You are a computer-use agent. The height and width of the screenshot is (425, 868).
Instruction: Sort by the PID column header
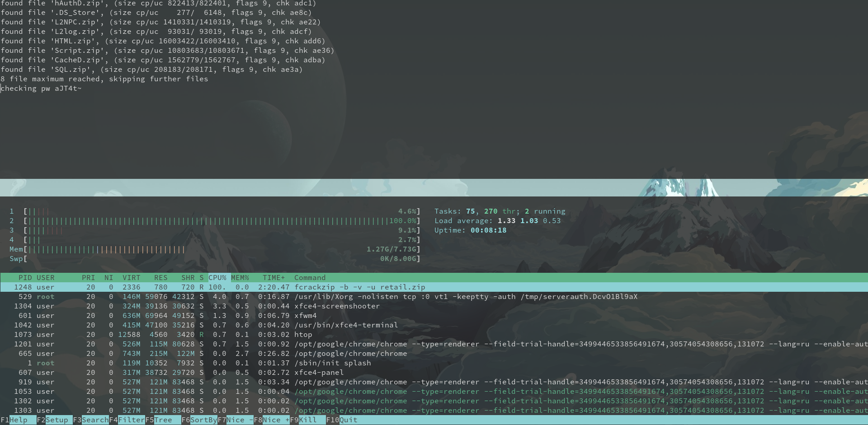pyautogui.click(x=25, y=278)
